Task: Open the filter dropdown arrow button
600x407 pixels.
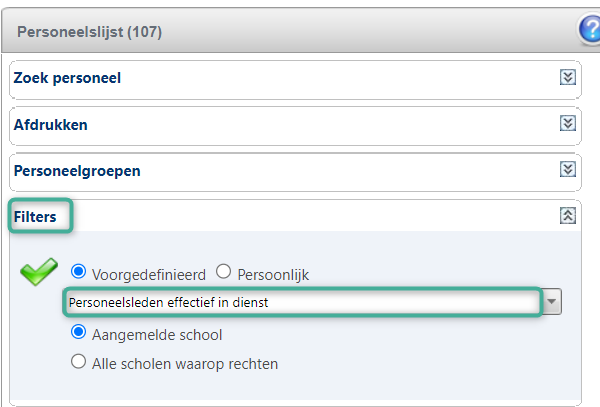Action: point(551,302)
